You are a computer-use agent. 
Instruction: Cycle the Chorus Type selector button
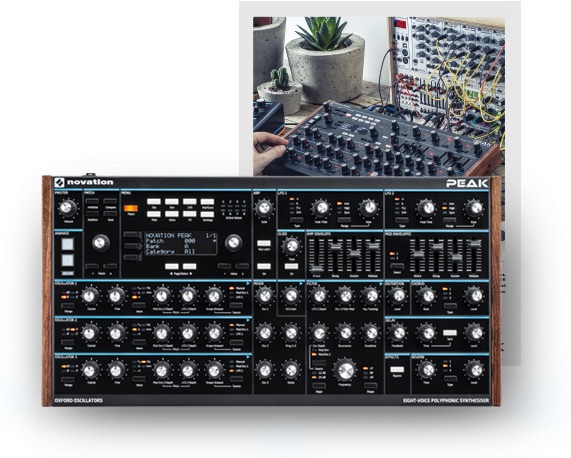click(450, 305)
